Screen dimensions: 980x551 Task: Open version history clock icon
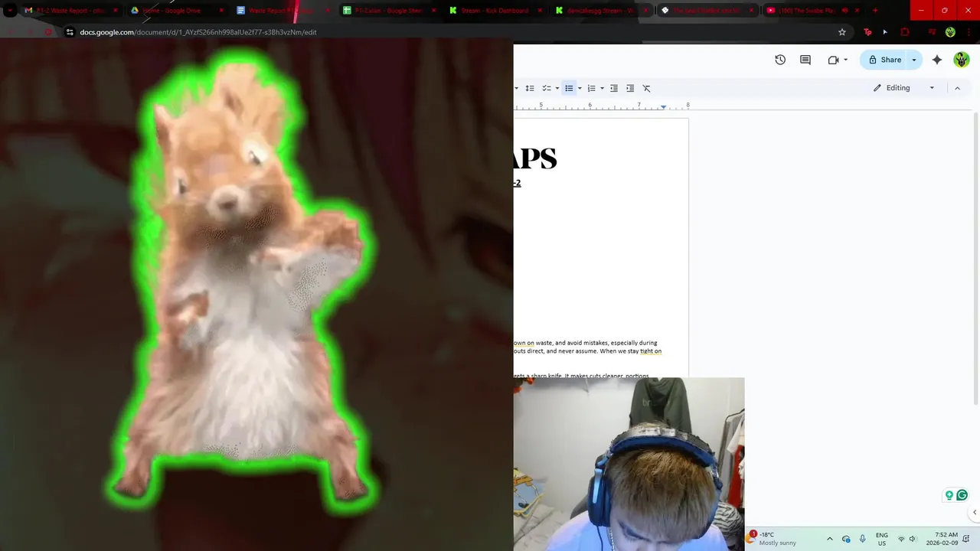(780, 60)
